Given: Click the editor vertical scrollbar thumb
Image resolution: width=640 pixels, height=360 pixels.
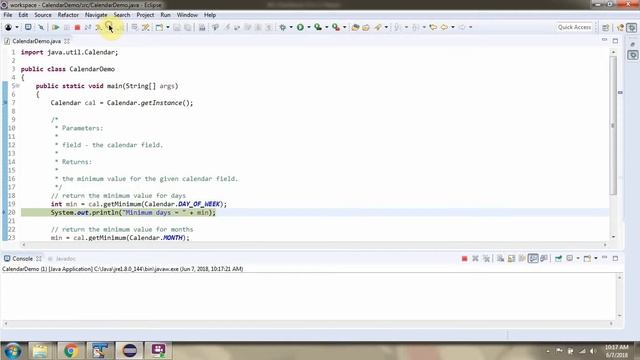Looking at the screenshot, I should click(613, 126).
